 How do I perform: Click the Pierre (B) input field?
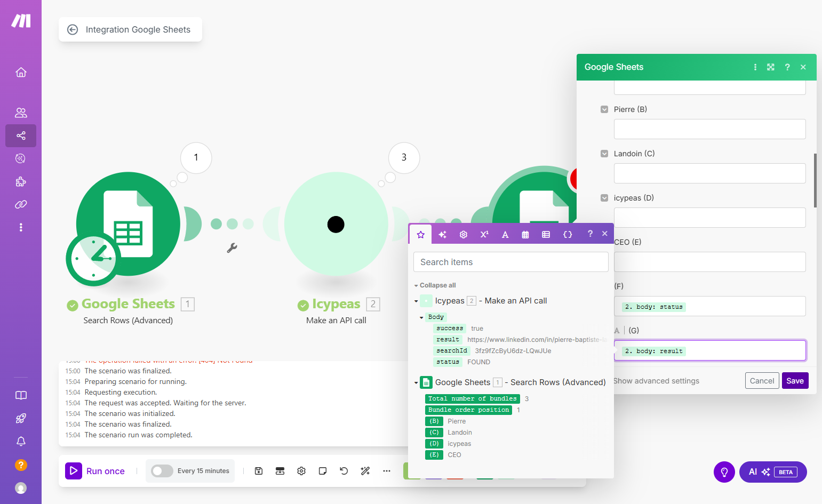click(709, 129)
